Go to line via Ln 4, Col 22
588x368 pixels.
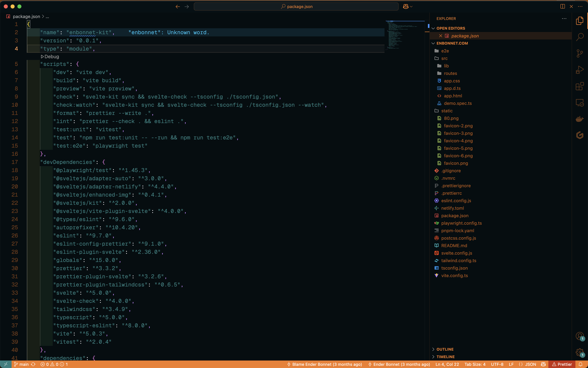[447, 364]
